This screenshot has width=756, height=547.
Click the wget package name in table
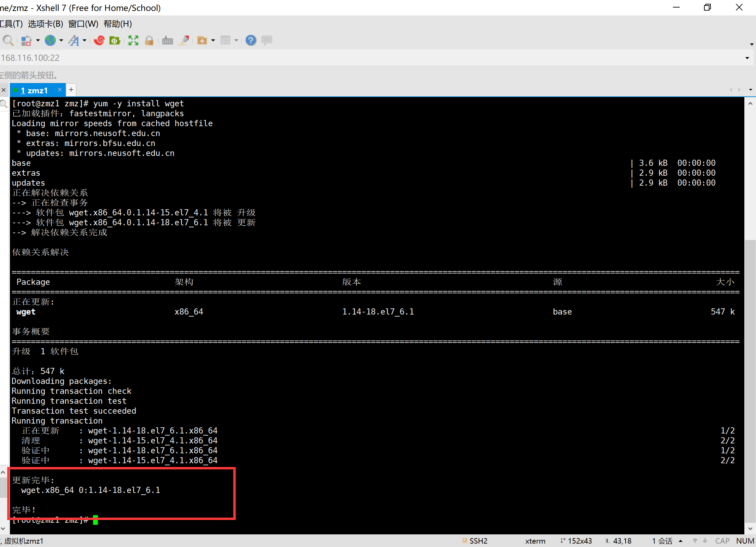coord(26,312)
